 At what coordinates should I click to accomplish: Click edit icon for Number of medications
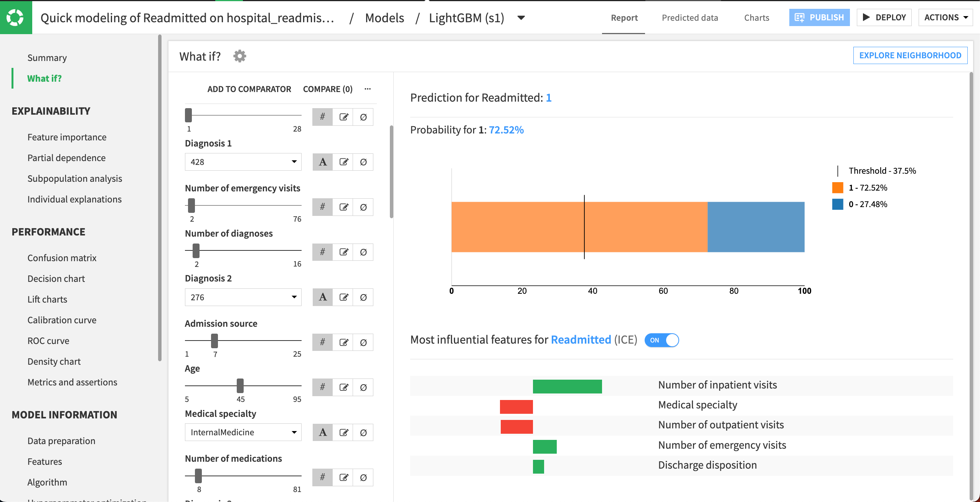[x=343, y=477]
